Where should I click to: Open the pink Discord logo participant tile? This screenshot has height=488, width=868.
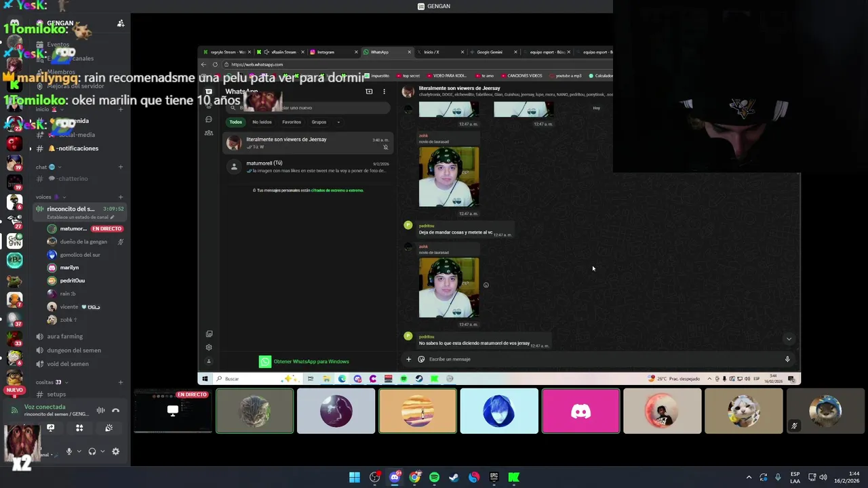pyautogui.click(x=580, y=411)
